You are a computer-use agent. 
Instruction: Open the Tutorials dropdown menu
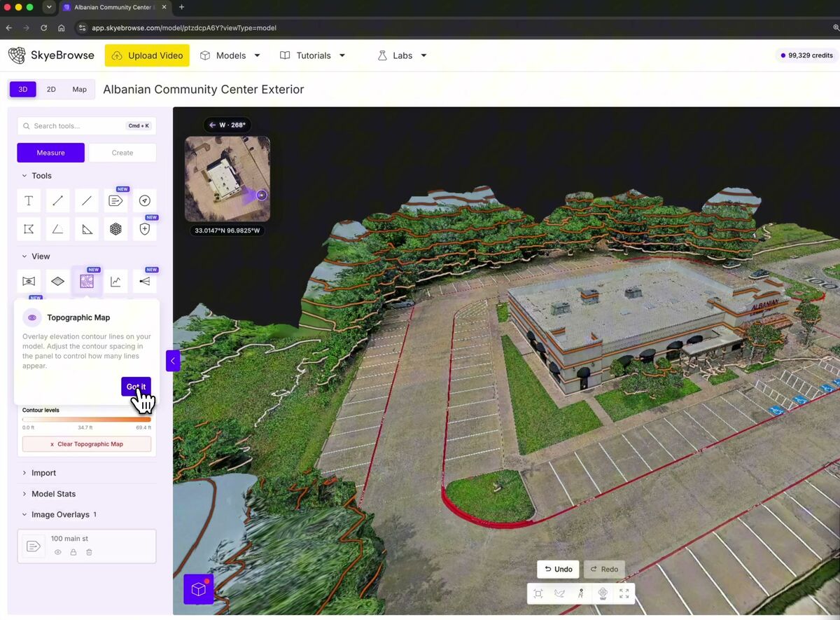point(312,55)
